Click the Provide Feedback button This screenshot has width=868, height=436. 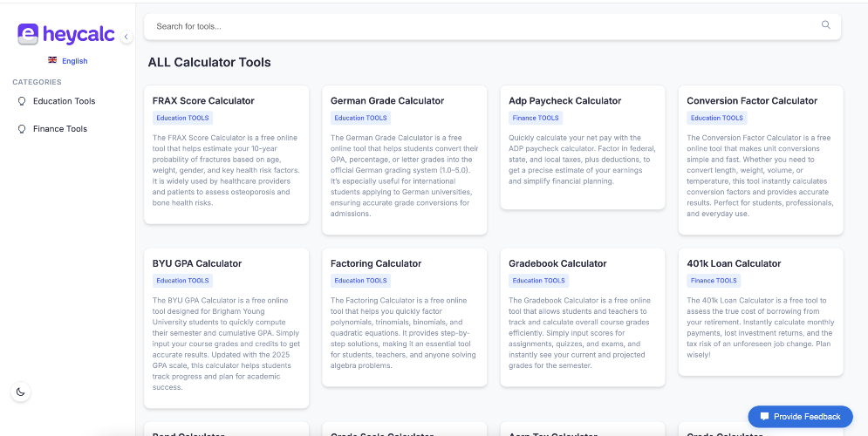tap(800, 417)
